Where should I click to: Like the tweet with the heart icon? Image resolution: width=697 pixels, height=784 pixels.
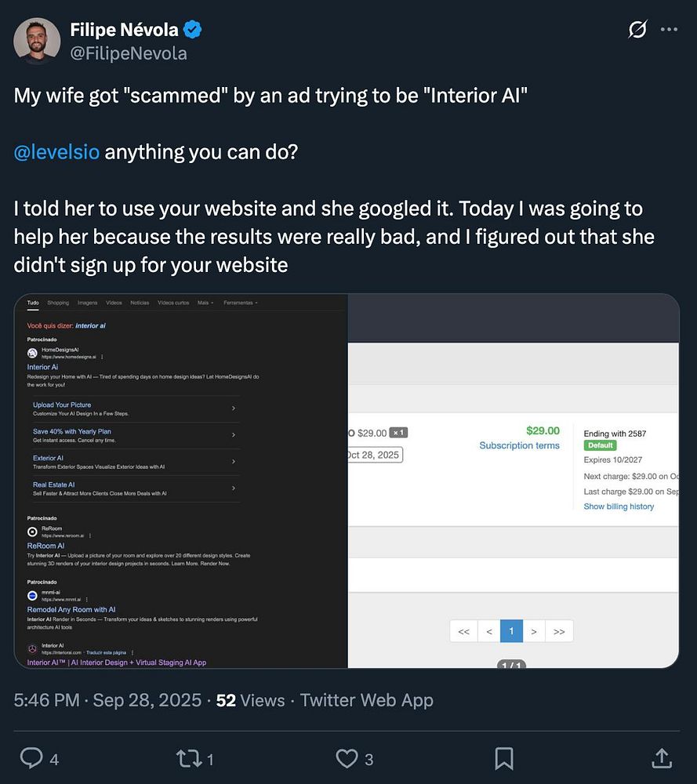click(347, 758)
